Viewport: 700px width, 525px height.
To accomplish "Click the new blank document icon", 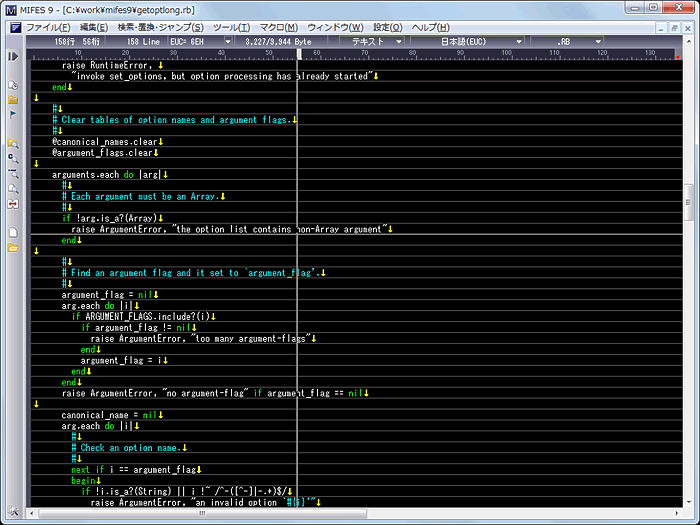I will point(13,233).
